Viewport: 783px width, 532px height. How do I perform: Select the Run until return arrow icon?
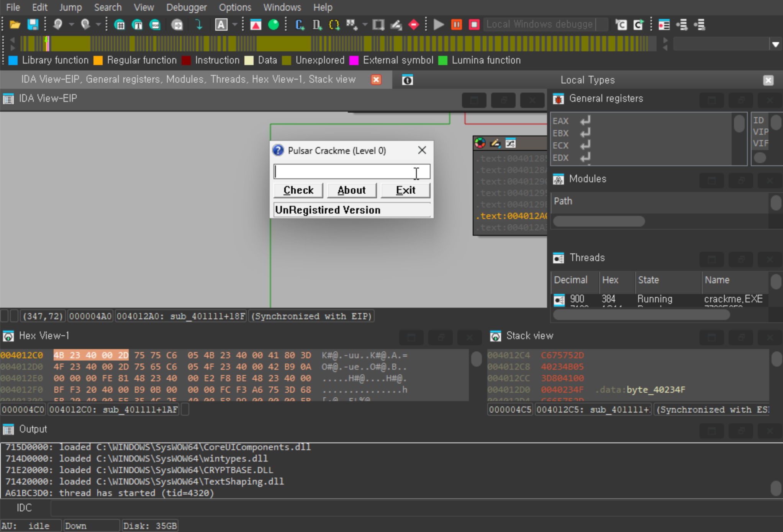coord(199,24)
